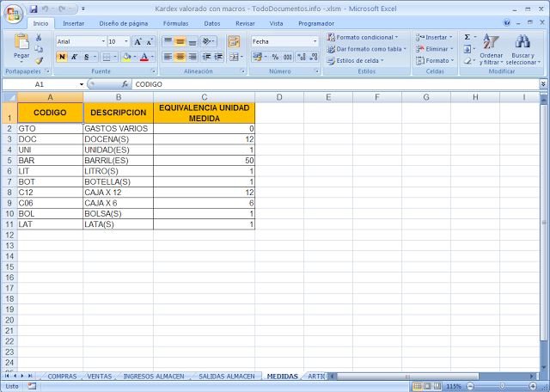Switch to the COMPRAS sheet tab
This screenshot has height=392, width=550.
62,377
